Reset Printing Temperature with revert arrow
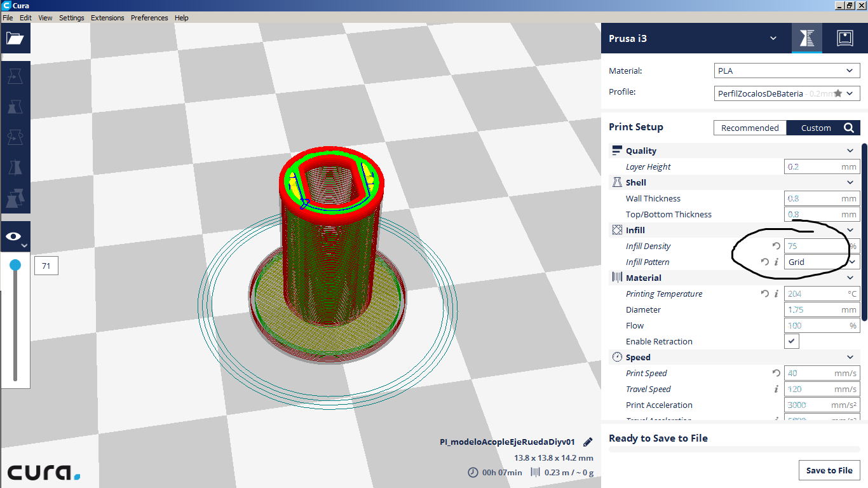This screenshot has height=488, width=868. [765, 294]
